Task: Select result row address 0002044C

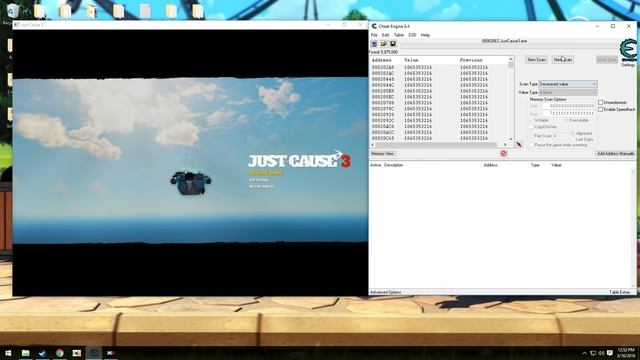Action: 439,85
